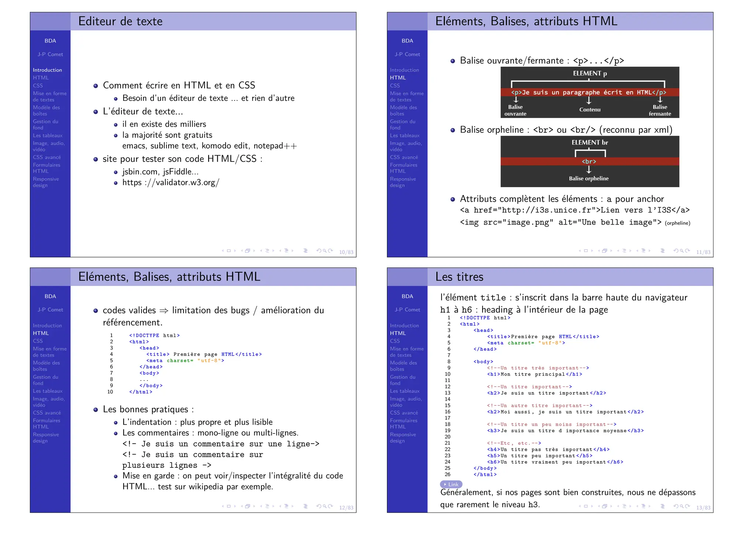The height and width of the screenshot is (535, 756).
Task: Select CSS avancé in slide 10 sidebar
Action: pos(47,157)
